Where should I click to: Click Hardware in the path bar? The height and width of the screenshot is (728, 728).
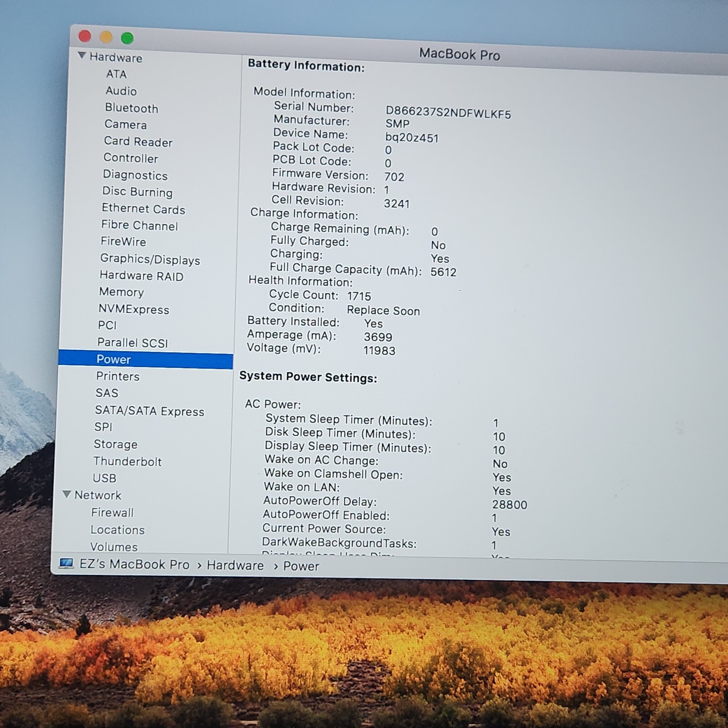pos(235,566)
